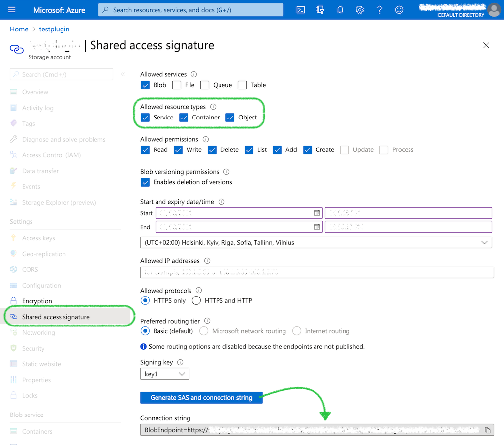Enable the File allowed service checkbox
The width and height of the screenshot is (504, 445).
click(177, 85)
